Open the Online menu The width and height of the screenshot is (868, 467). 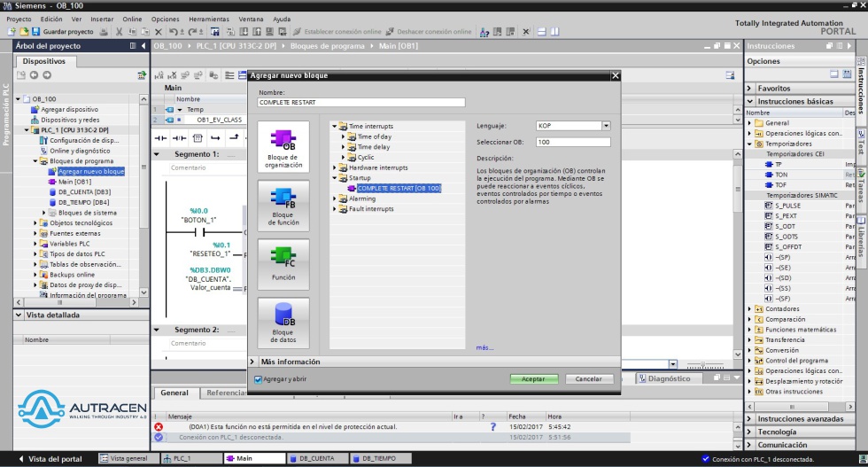[x=132, y=19]
